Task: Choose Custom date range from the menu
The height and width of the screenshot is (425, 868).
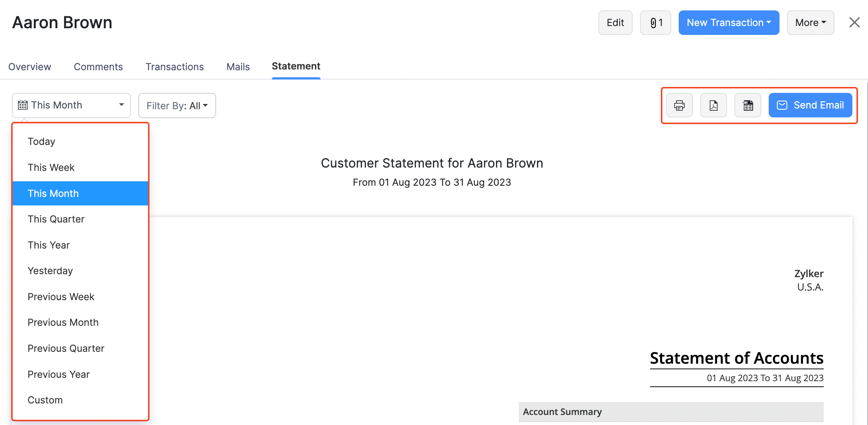Action: (x=45, y=400)
